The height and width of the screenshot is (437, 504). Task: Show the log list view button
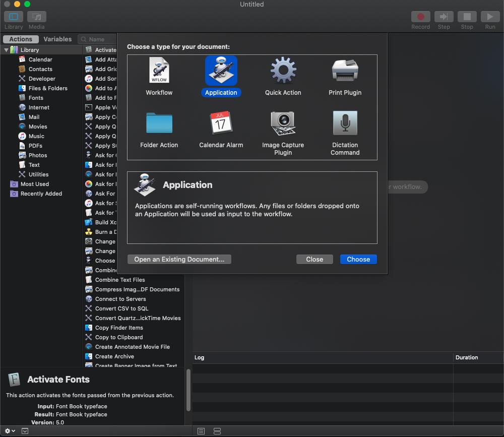pyautogui.click(x=201, y=431)
